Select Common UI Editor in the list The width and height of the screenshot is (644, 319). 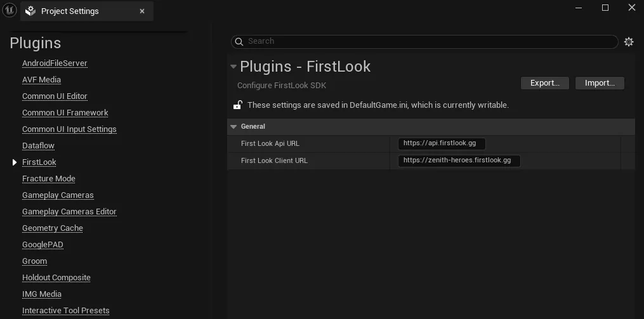(x=55, y=96)
